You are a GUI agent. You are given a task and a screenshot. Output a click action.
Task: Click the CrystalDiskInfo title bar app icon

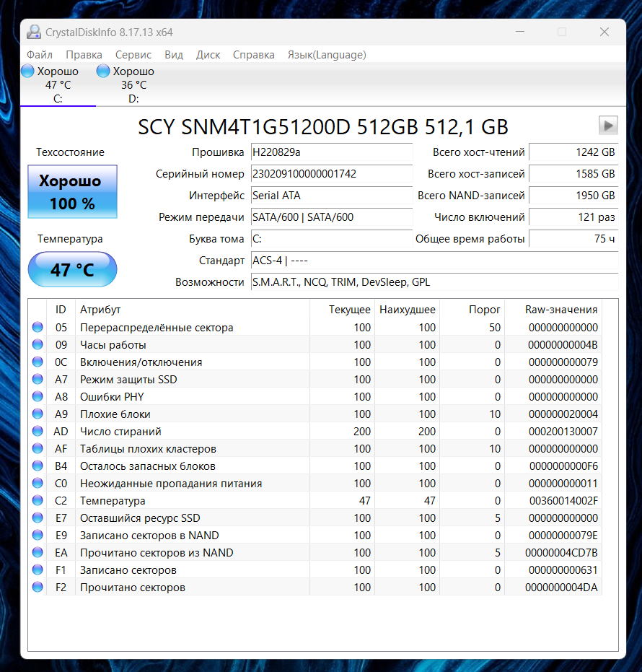[34, 32]
